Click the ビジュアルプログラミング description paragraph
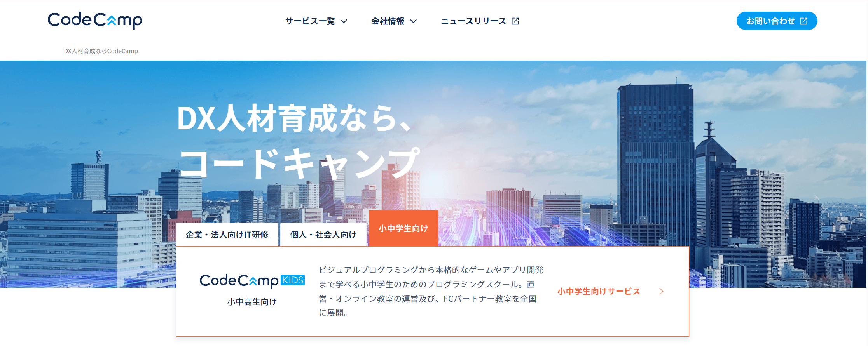This screenshot has width=868, height=346. 431,291
